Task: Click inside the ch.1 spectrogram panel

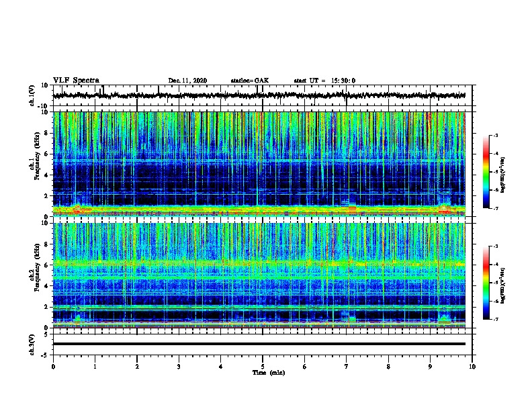Action: point(259,164)
